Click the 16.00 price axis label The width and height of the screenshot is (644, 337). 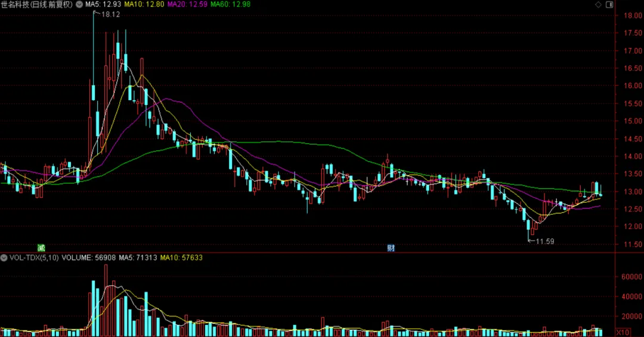[x=633, y=86]
